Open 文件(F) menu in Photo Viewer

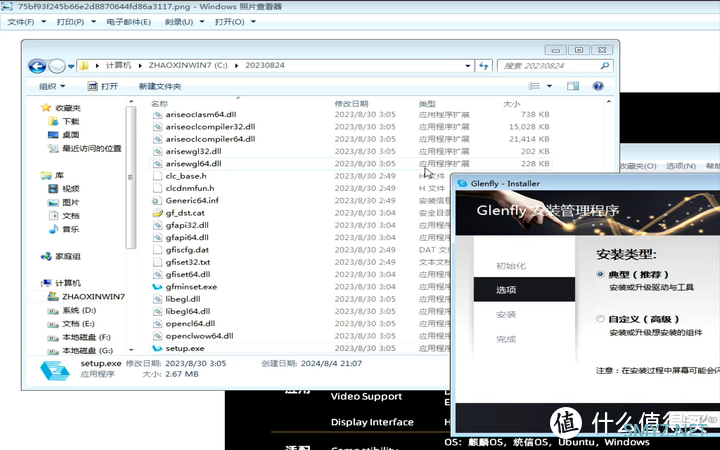(x=26, y=22)
